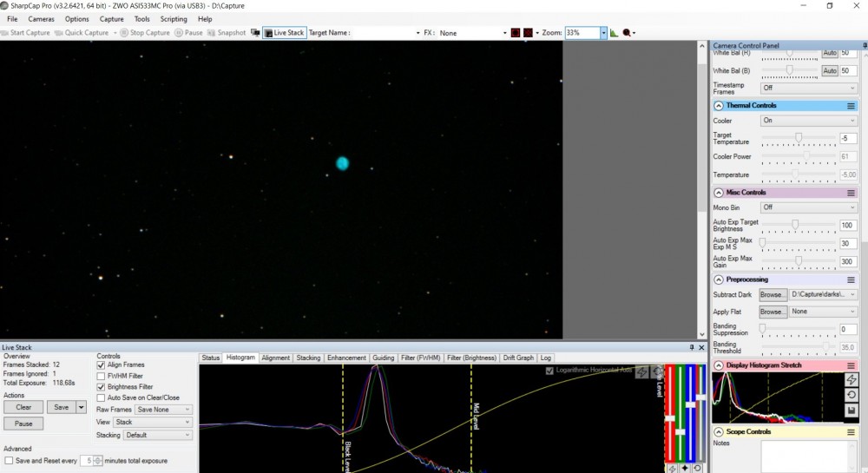Click the green image histogram toolbar icon
The image size is (868, 473).
[614, 33]
